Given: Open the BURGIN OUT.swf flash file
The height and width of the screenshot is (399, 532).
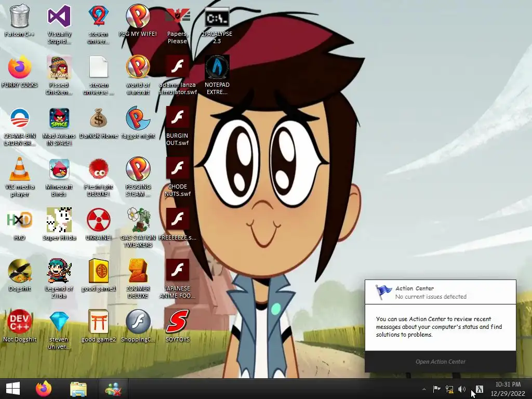Looking at the screenshot, I should tap(177, 118).
